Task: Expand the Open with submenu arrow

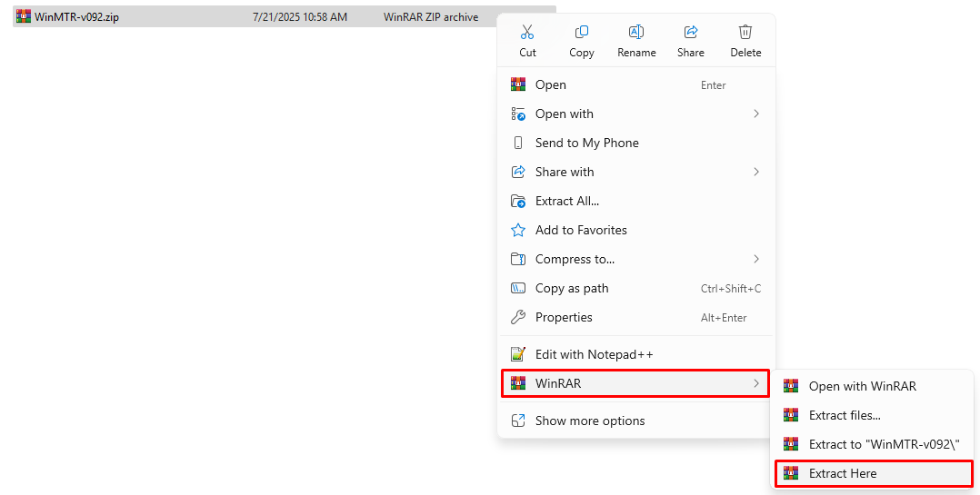Action: 756,114
